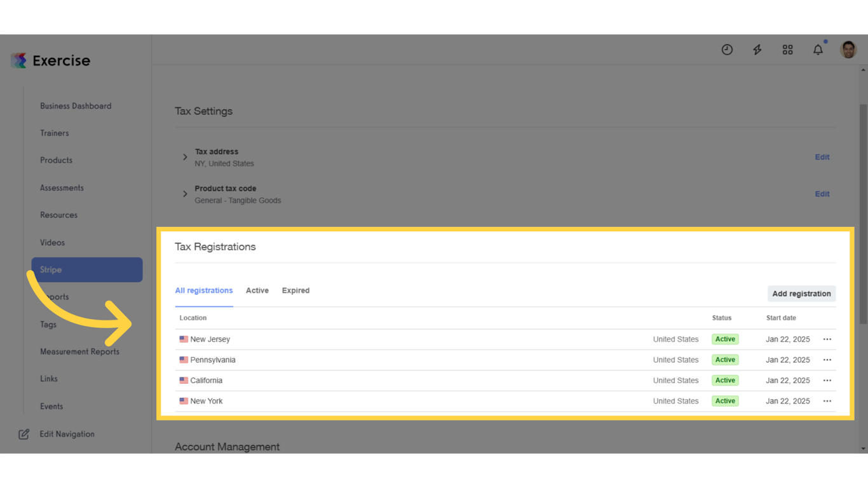Open the notifications bell
This screenshot has height=488, width=868.
(x=818, y=49)
